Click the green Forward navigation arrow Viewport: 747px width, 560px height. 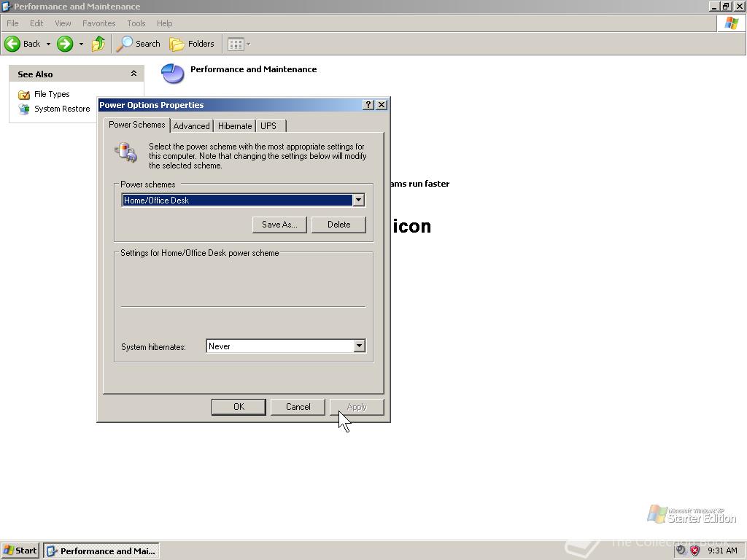[x=65, y=44]
